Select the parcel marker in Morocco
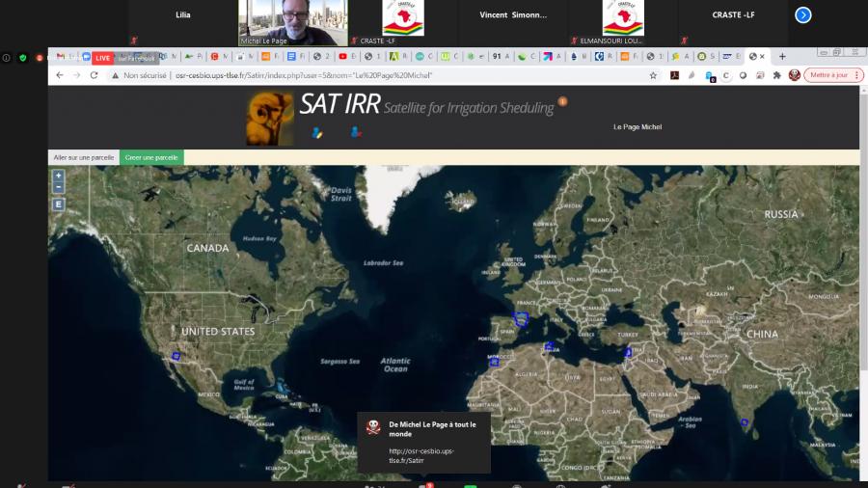This screenshot has width=868, height=488. point(495,363)
